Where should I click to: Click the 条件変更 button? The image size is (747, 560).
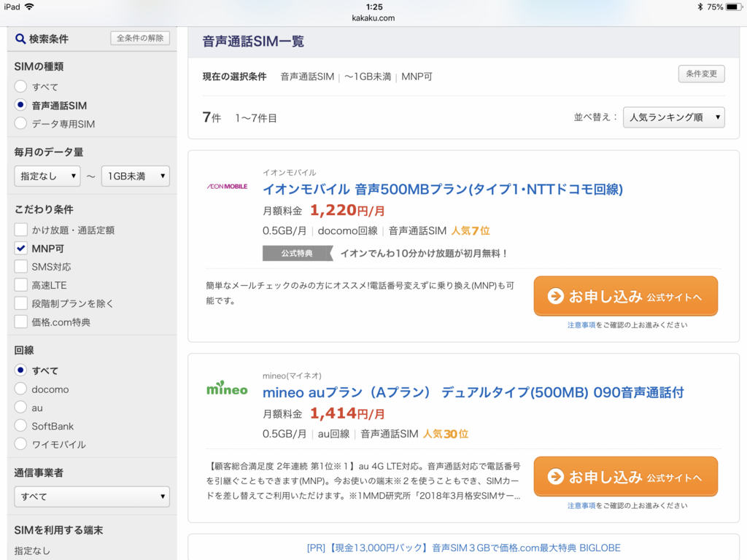[x=701, y=74]
